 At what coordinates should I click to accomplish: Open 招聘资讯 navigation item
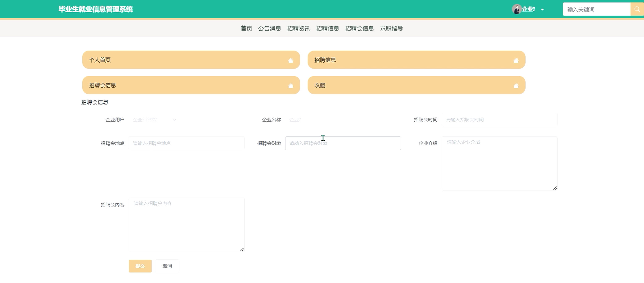point(299,29)
